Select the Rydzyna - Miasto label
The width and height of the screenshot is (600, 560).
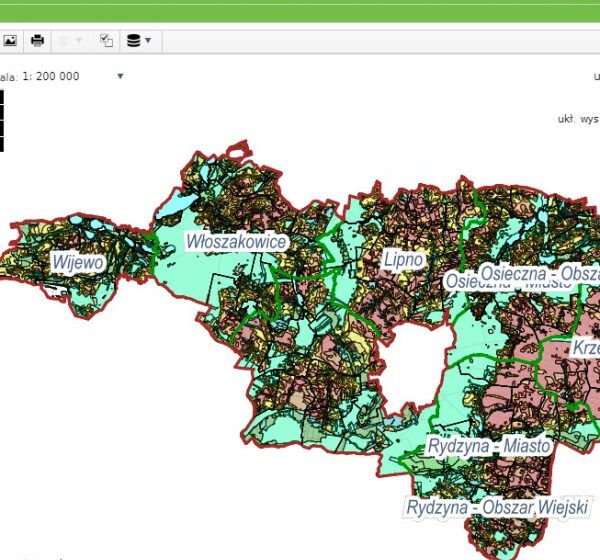click(489, 446)
